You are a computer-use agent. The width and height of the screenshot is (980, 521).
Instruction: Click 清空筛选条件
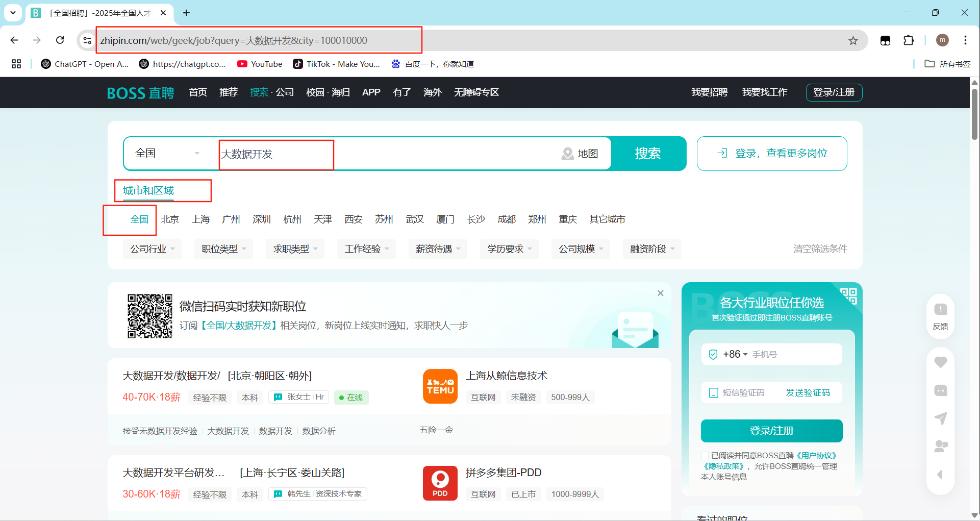[820, 249]
